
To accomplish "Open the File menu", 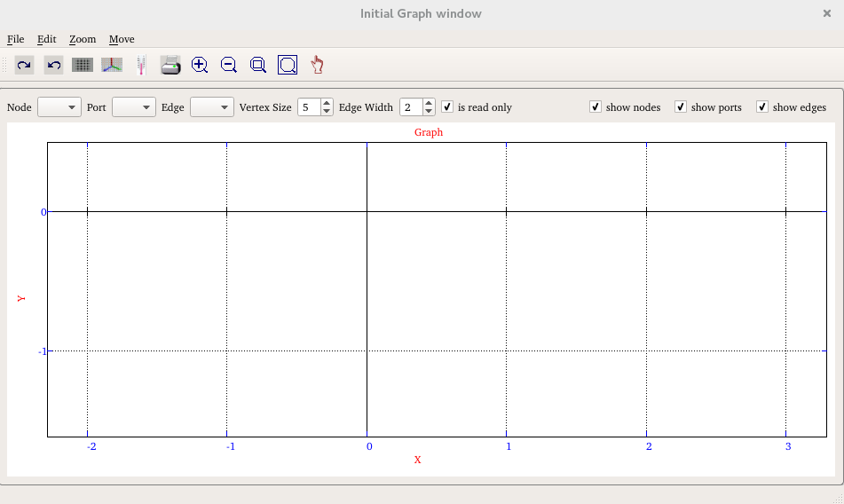I will [x=15, y=39].
